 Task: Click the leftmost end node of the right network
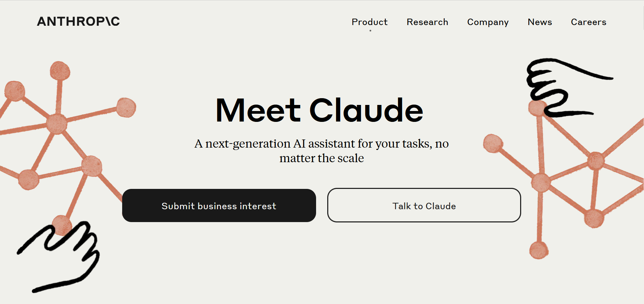(x=493, y=143)
